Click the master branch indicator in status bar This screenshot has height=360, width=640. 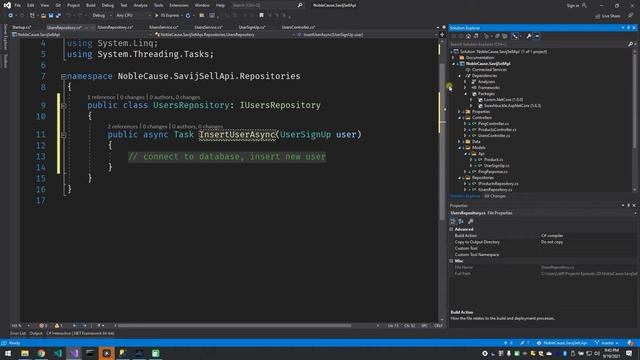(x=607, y=343)
